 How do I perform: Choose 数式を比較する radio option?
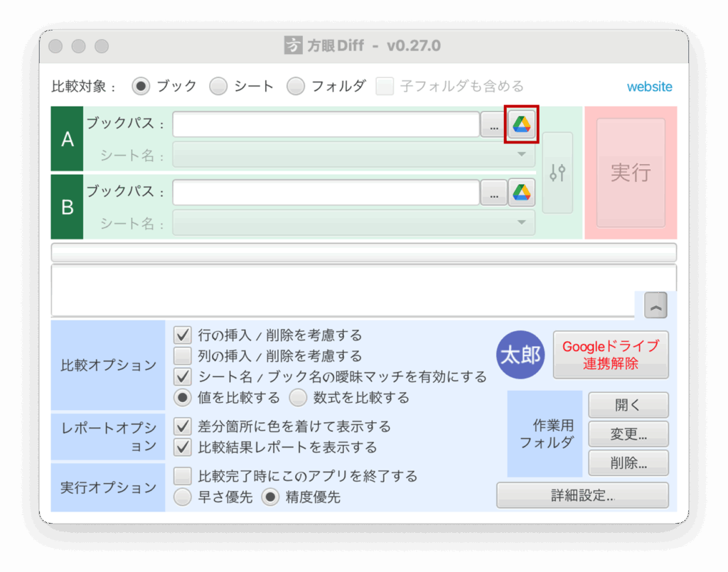298,398
